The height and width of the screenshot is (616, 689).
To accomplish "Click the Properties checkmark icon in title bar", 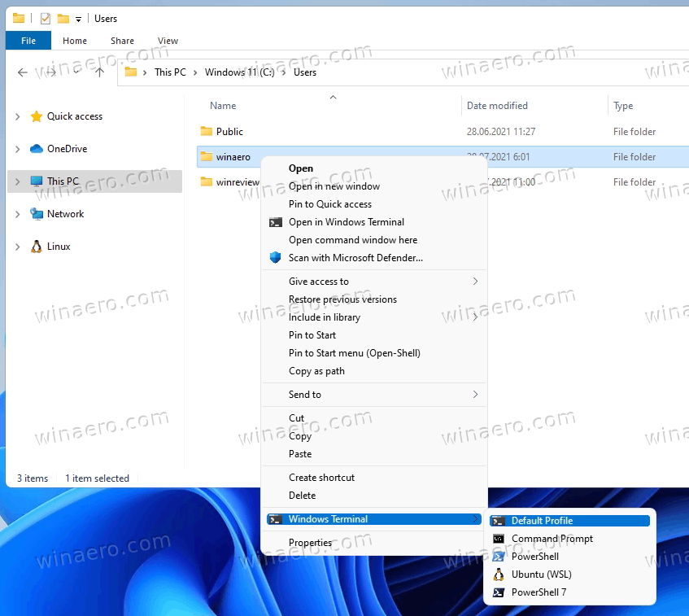I will (x=46, y=19).
